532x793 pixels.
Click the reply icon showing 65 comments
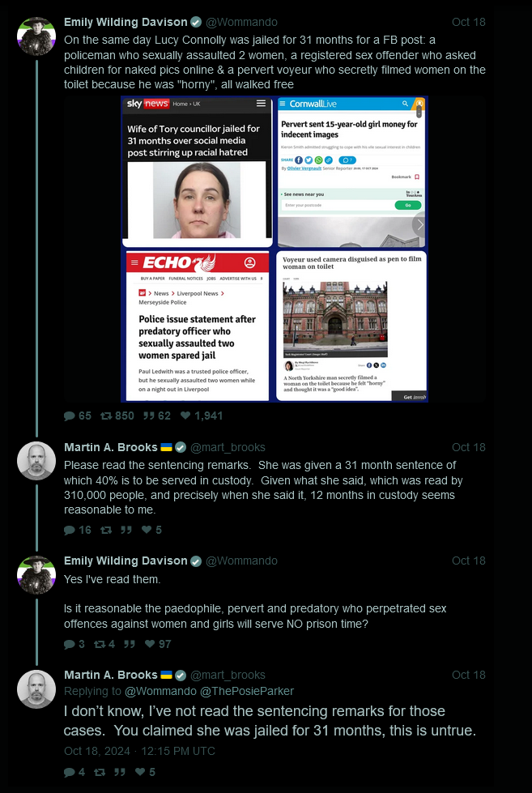70,416
